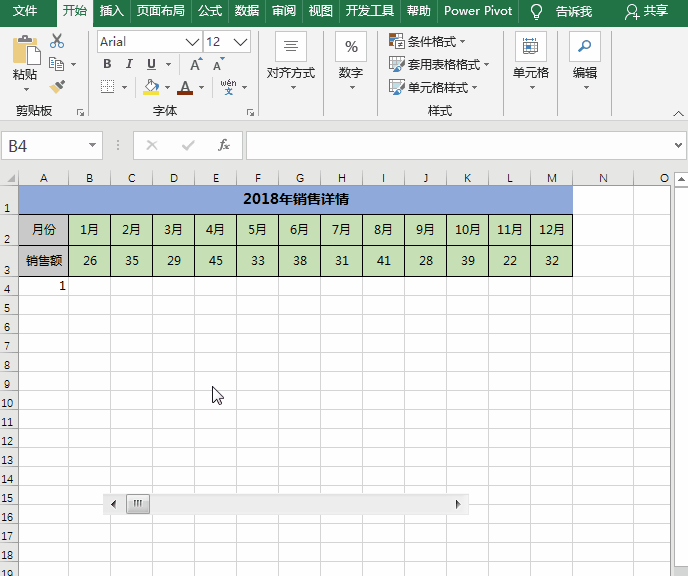Open the Power Pivot tab
688x576 pixels.
tap(478, 11)
